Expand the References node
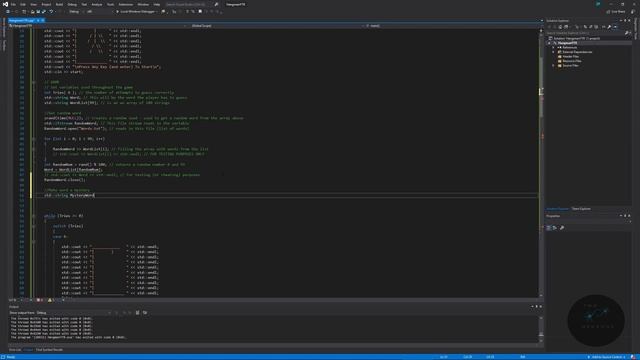The width and height of the screenshot is (640, 360). coord(554,47)
